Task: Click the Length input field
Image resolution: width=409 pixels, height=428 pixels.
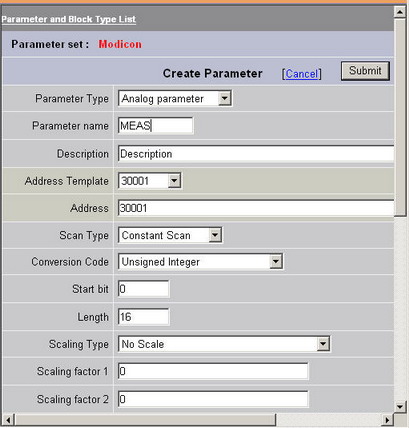Action: pyautogui.click(x=144, y=317)
